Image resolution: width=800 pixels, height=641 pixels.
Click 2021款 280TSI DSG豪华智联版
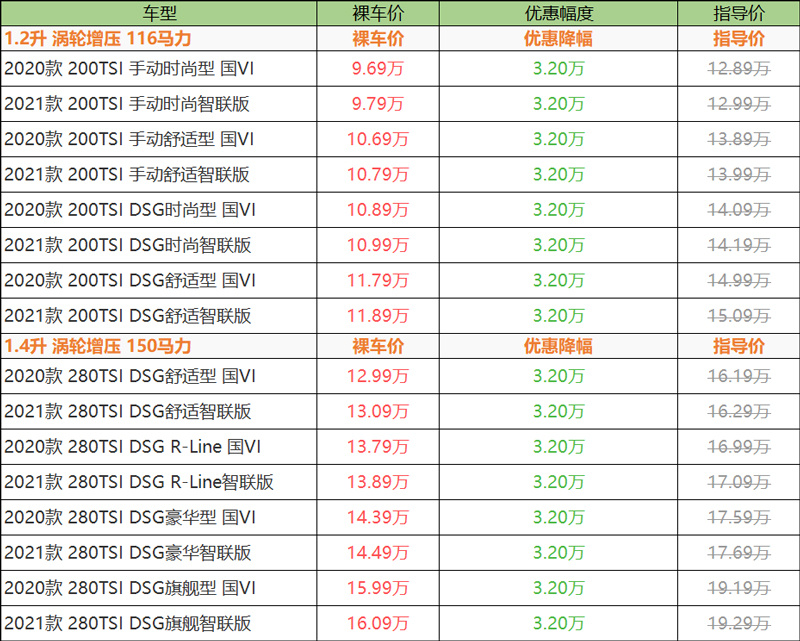click(128, 552)
